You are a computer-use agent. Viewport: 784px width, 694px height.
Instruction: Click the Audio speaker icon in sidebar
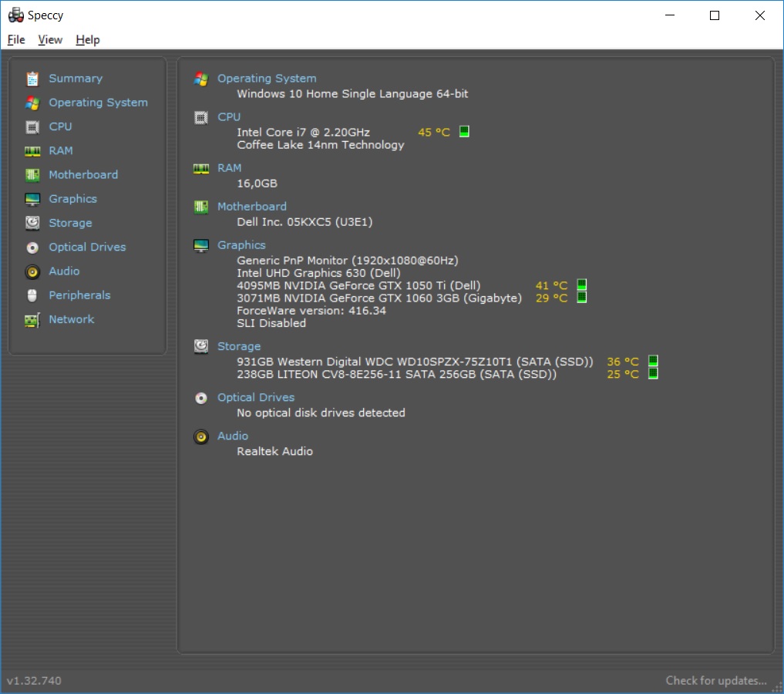click(32, 271)
